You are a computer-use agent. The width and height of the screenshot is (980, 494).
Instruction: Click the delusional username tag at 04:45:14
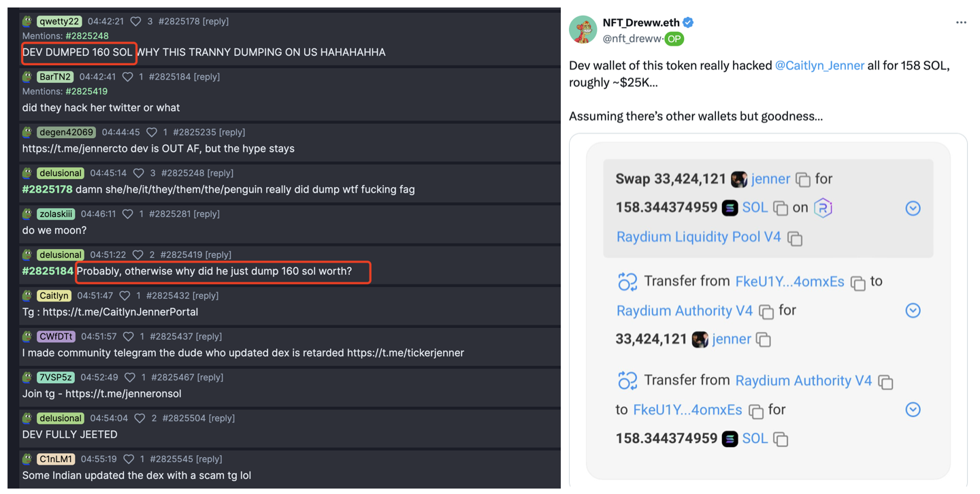(x=61, y=174)
